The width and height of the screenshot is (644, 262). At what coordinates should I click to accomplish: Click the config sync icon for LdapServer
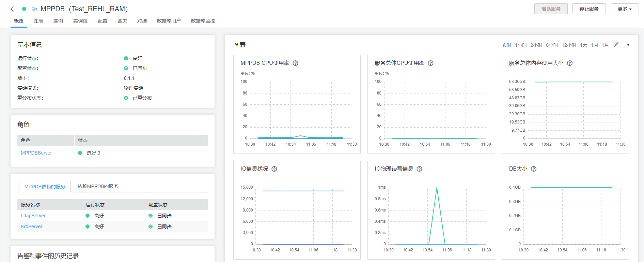click(151, 216)
